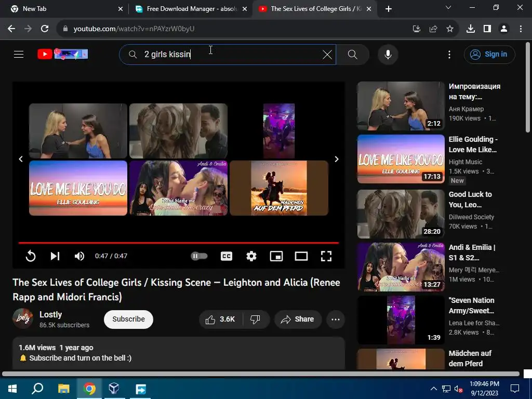Open Chrome downloads
The height and width of the screenshot is (399, 532).
point(471,29)
